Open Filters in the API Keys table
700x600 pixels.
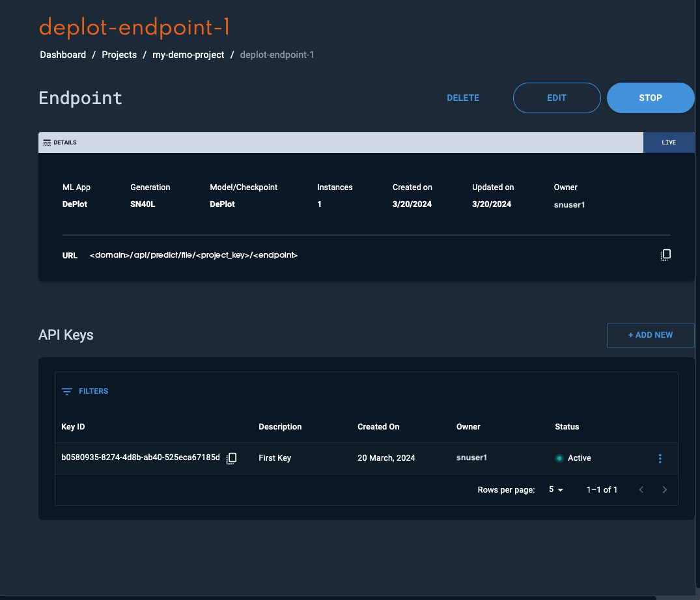point(85,391)
